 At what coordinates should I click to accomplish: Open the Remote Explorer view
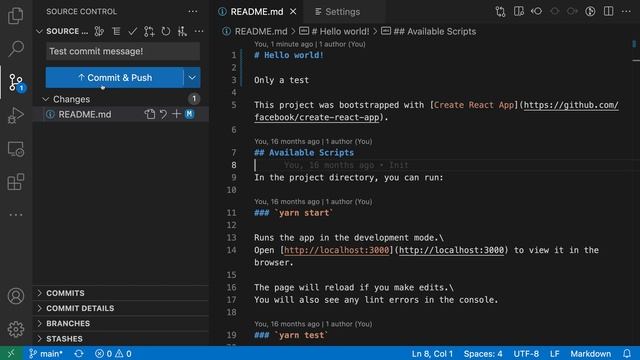pos(16,149)
